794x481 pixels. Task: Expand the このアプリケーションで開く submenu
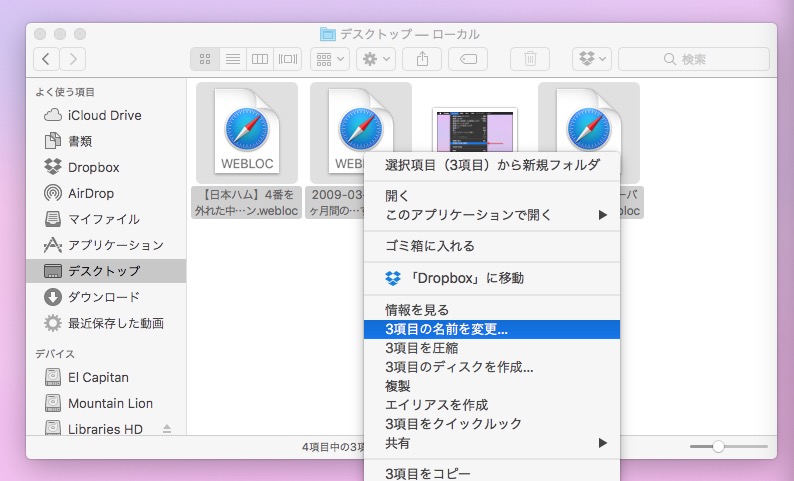492,215
